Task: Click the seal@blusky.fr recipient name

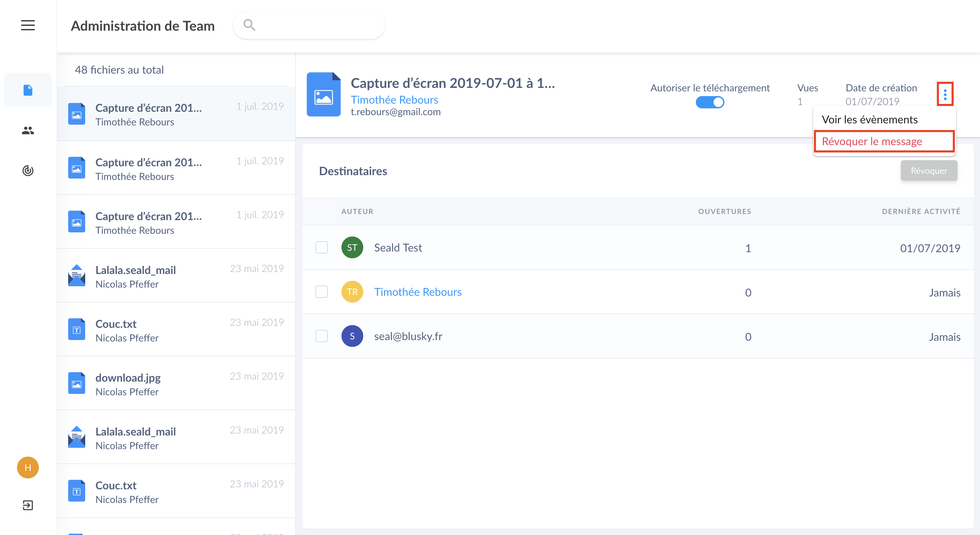Action: (408, 336)
